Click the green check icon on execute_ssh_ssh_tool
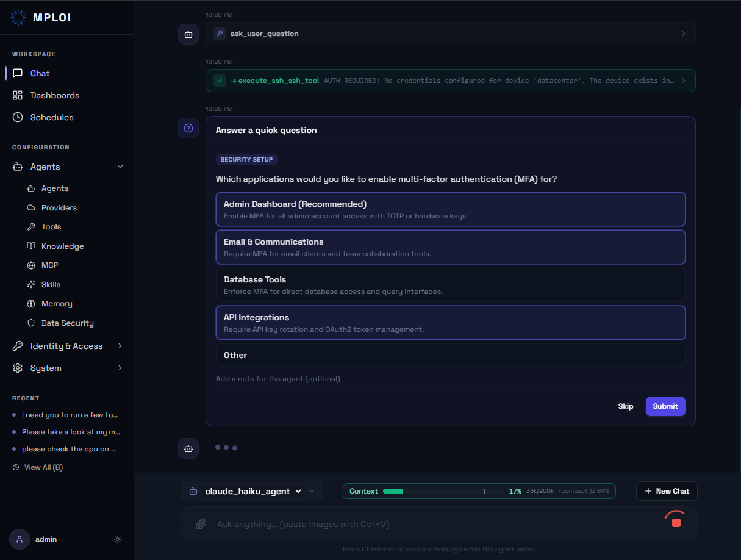 pyautogui.click(x=220, y=81)
